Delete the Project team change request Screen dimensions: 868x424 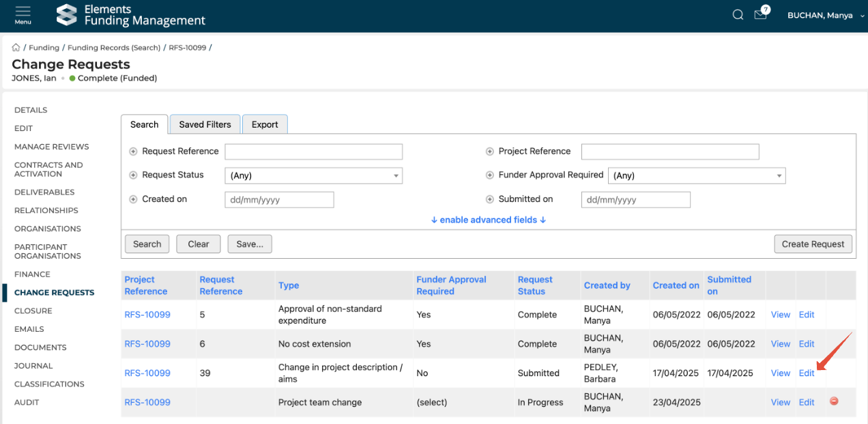pos(834,401)
